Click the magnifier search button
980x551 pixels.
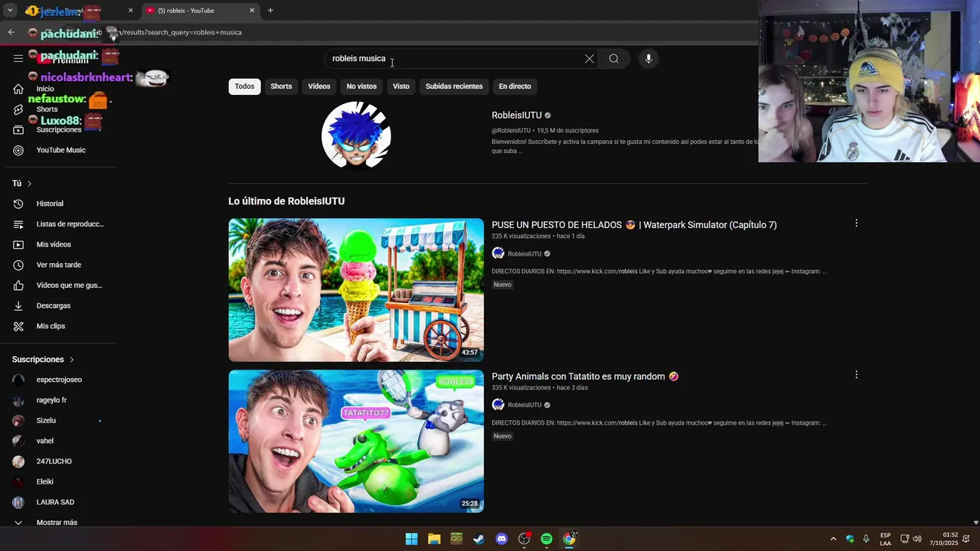pos(614,59)
